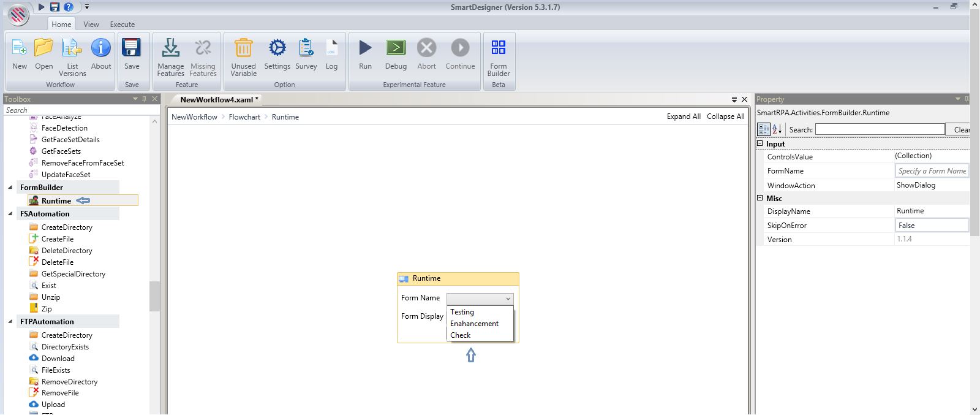Image resolution: width=980 pixels, height=415 pixels.
Task: Click the property Search field
Action: pos(880,129)
